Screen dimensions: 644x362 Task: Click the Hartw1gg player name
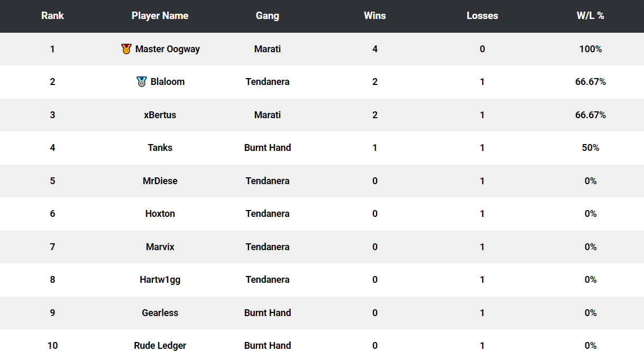point(160,280)
